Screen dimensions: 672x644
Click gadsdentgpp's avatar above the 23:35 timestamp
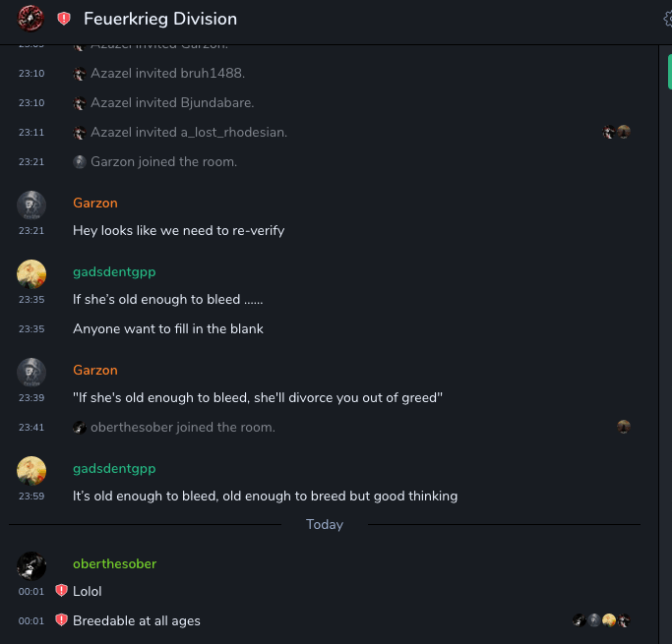point(31,273)
